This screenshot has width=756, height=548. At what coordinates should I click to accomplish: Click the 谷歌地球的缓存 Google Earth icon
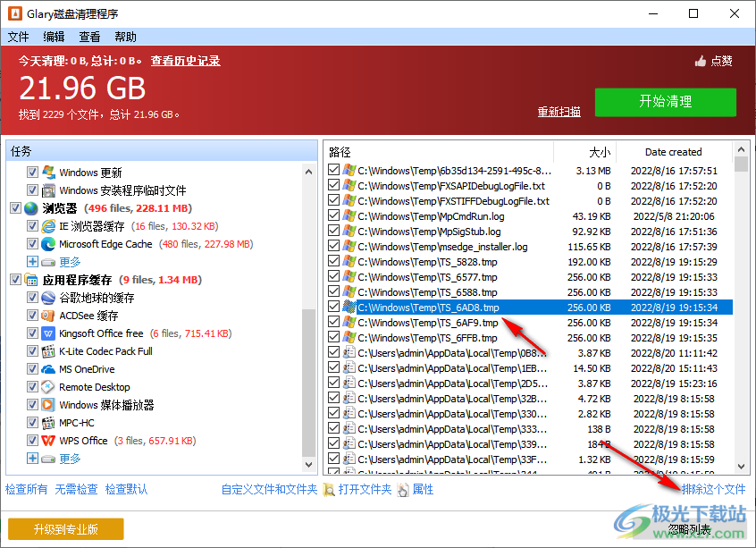coord(49,298)
